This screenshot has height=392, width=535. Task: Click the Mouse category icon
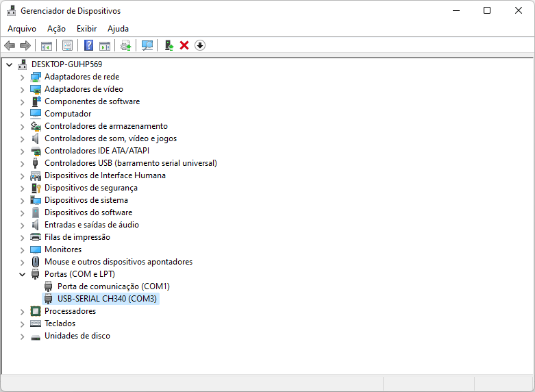click(x=36, y=262)
